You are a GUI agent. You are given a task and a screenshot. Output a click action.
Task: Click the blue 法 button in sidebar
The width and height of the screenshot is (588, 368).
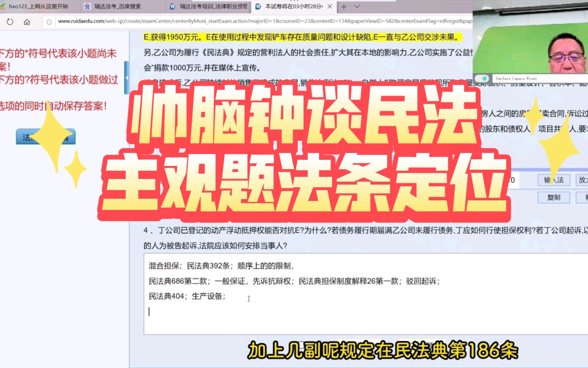tap(46, 137)
